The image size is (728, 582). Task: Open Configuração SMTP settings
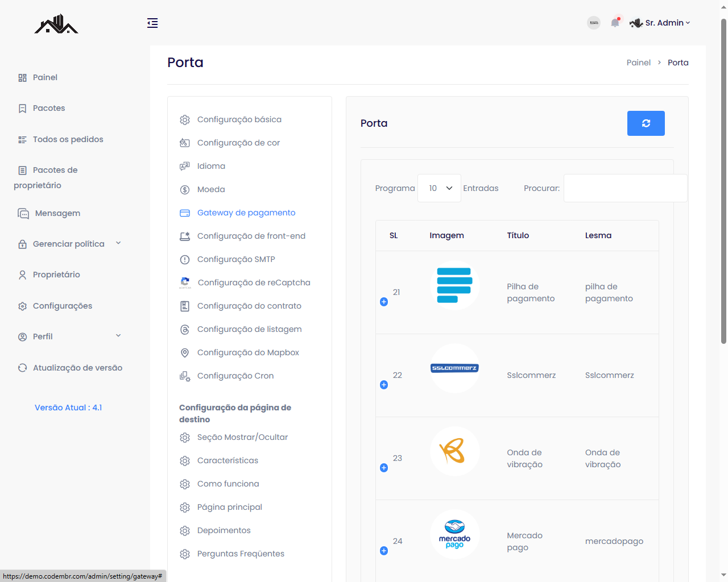coord(236,259)
